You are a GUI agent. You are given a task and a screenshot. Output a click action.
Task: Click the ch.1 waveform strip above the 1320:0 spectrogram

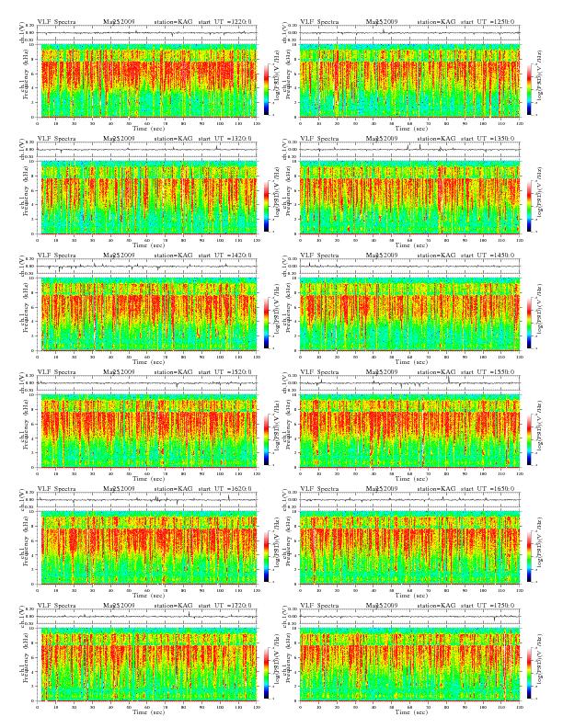(x=147, y=150)
